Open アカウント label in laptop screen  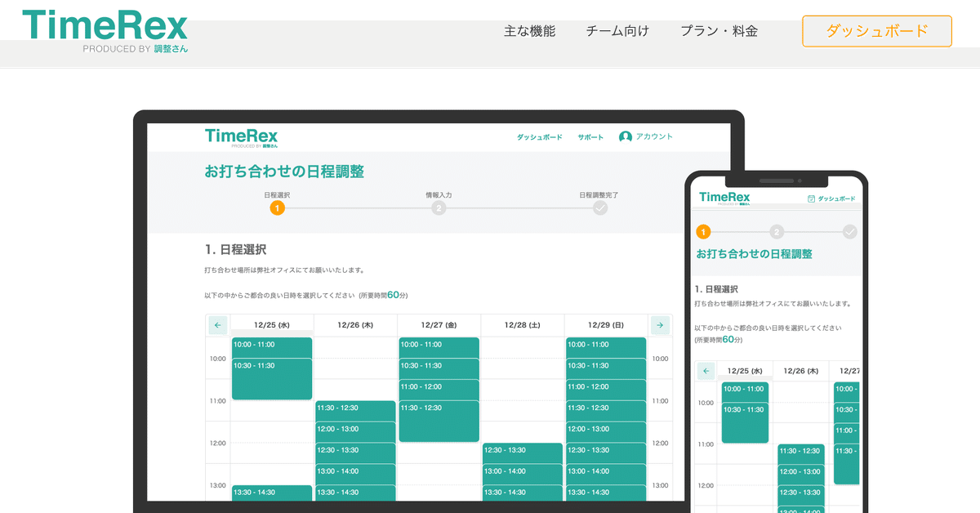[x=654, y=137]
